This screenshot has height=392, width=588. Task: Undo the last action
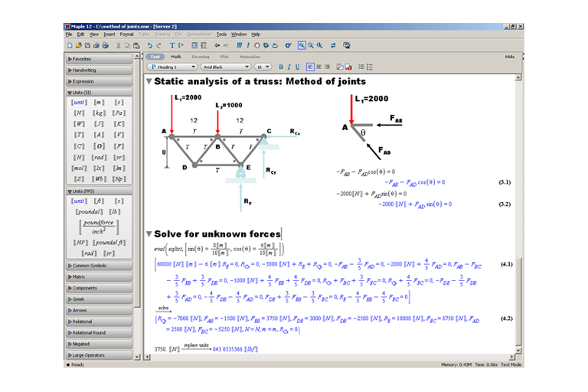point(149,45)
